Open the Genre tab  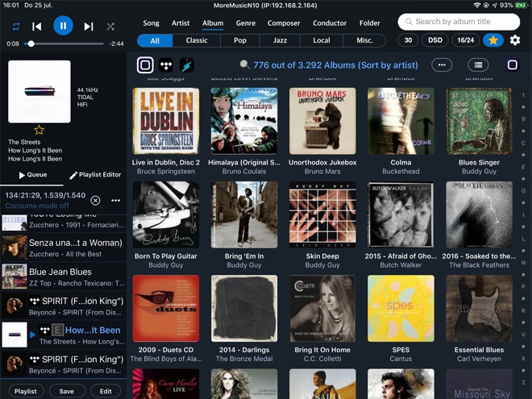pos(246,23)
